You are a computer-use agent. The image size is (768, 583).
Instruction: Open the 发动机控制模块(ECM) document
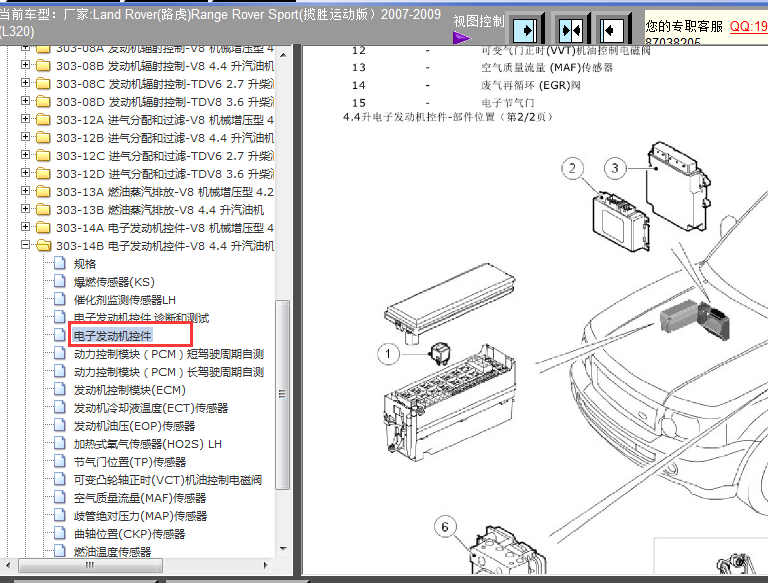pyautogui.click(x=129, y=390)
